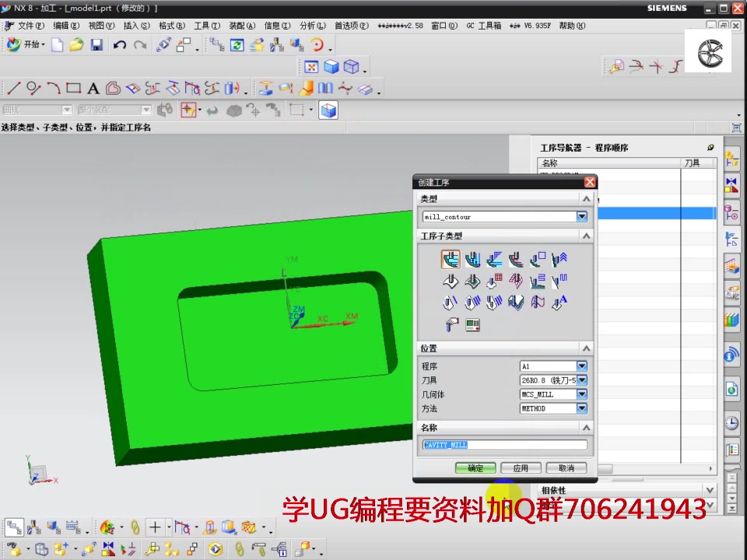Toggle the fit-to-window view icon
This screenshot has width=747, height=560.
[311, 65]
